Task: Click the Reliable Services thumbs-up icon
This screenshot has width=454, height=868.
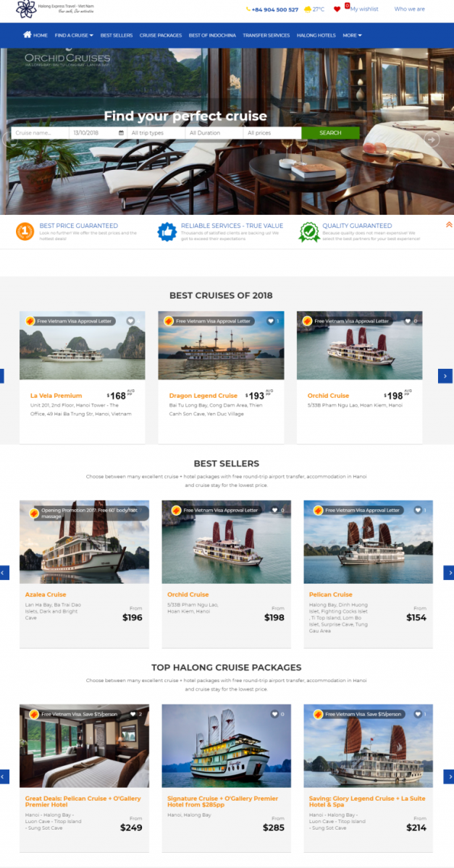Action: click(x=167, y=231)
